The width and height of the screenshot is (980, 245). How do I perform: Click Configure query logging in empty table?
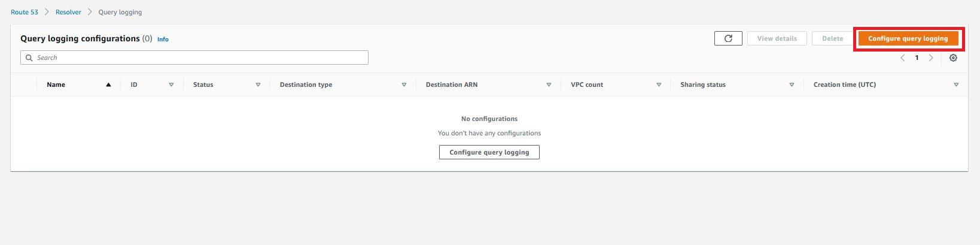489,152
